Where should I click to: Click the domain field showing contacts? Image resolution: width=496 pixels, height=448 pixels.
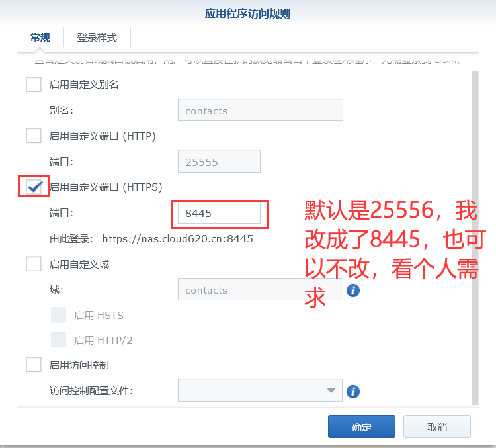[x=261, y=289]
